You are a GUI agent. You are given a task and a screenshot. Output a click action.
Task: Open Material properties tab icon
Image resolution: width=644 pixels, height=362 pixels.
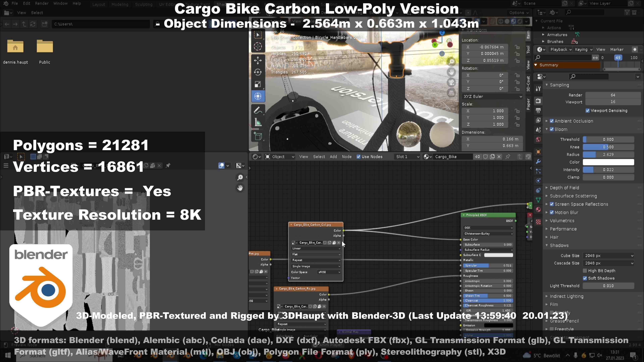click(538, 209)
